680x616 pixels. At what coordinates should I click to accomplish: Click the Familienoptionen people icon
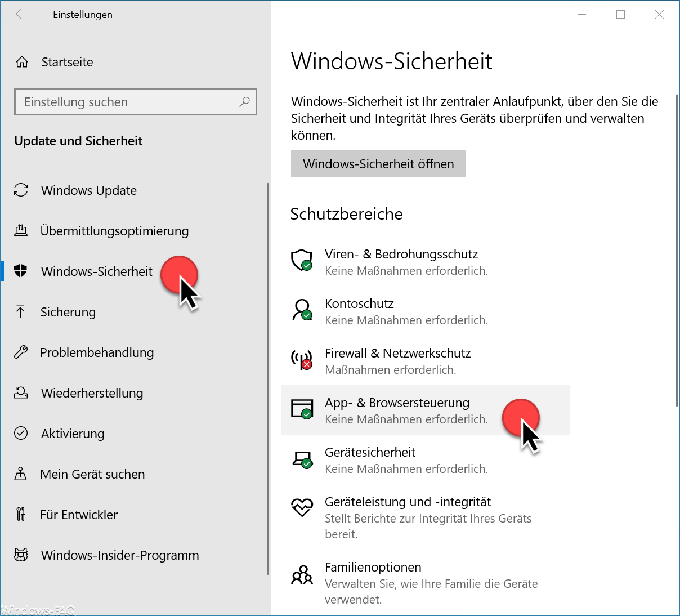coord(302,575)
